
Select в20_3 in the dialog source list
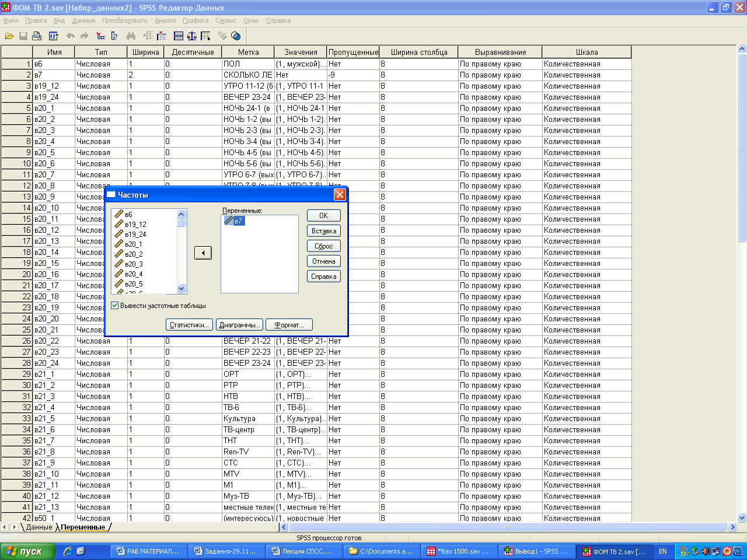click(x=128, y=264)
